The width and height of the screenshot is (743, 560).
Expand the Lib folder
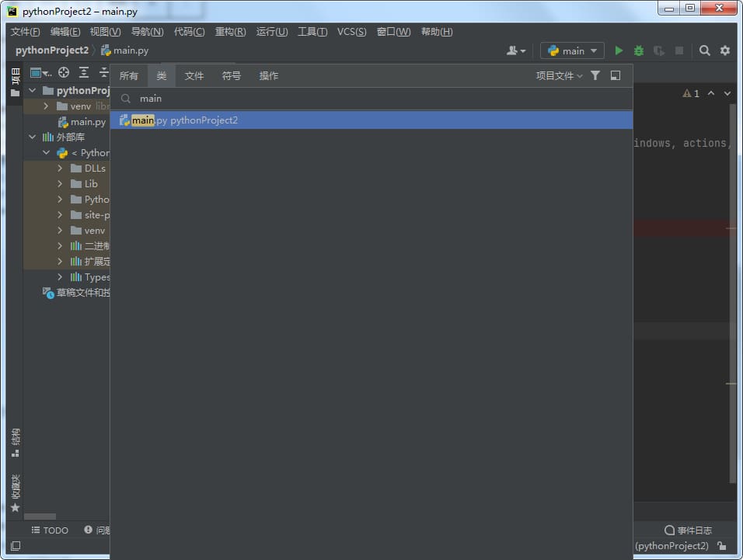60,183
